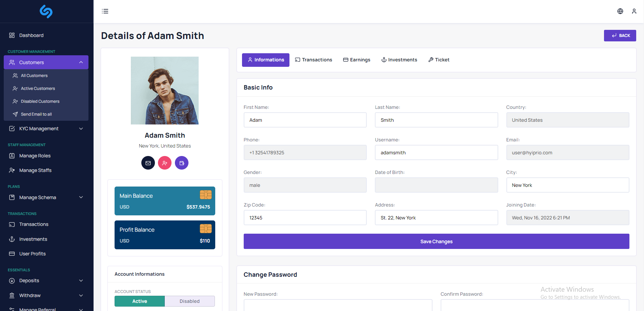Click the site logo in sidebar

pos(46,12)
